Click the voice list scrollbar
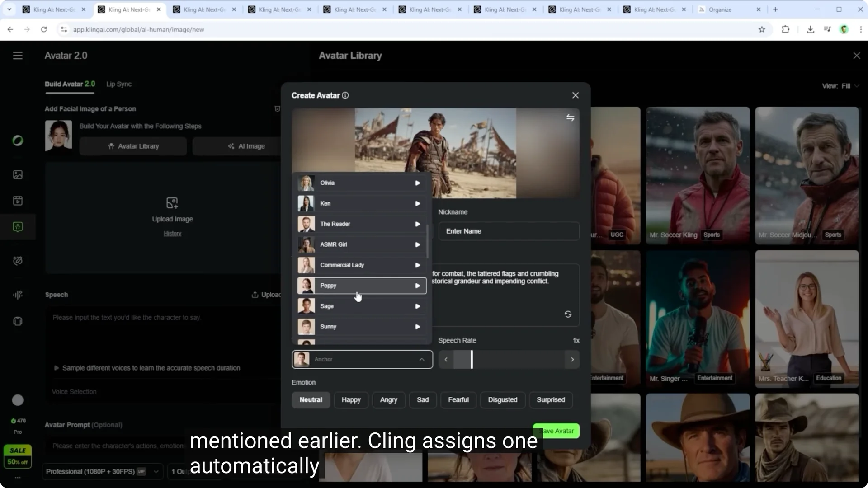This screenshot has width=868, height=488. [427, 241]
